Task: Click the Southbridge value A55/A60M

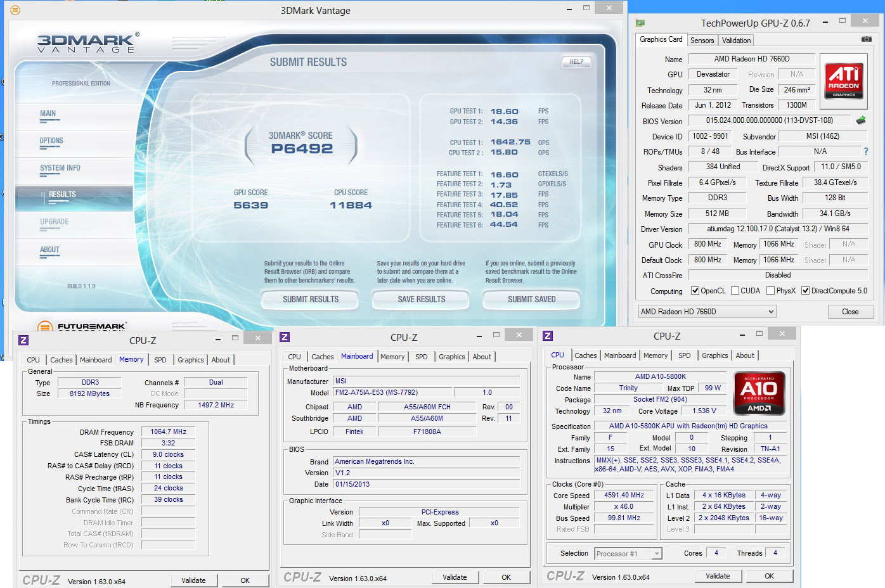Action: (427, 418)
